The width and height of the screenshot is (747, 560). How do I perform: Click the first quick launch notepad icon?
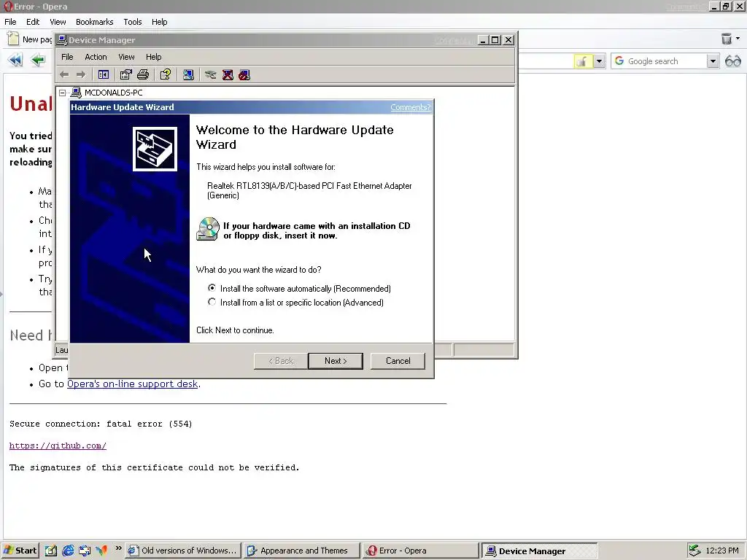[x=51, y=551]
